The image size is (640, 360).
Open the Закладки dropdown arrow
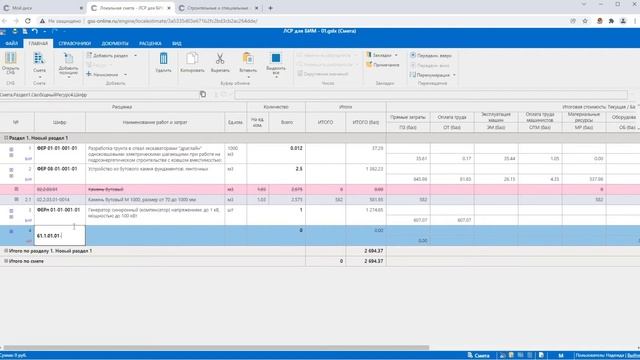click(396, 55)
